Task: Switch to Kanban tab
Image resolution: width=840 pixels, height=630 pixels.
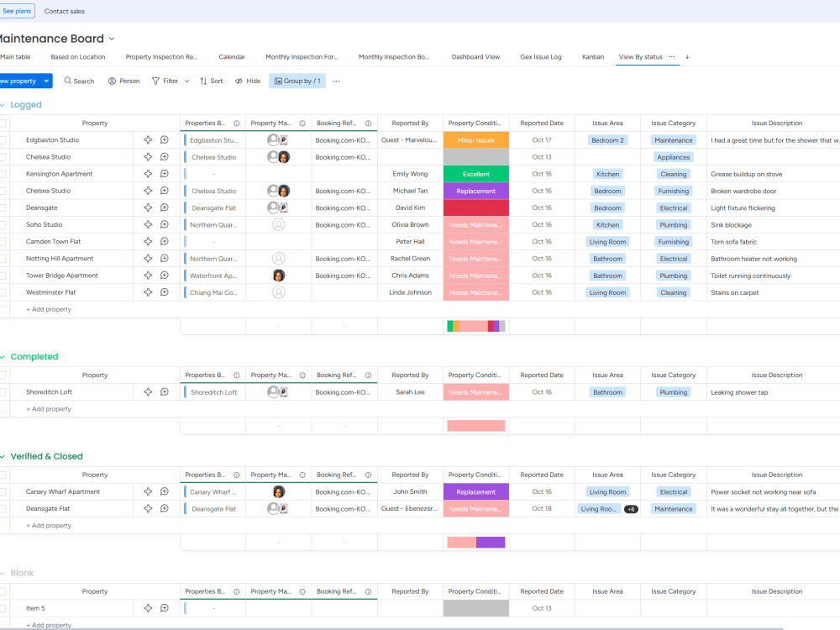Action: tap(592, 57)
